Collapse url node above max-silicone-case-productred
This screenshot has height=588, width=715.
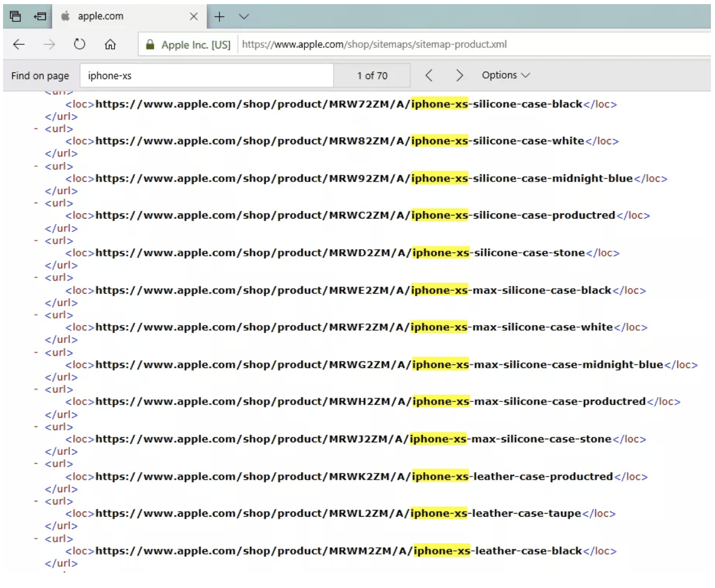click(36, 389)
